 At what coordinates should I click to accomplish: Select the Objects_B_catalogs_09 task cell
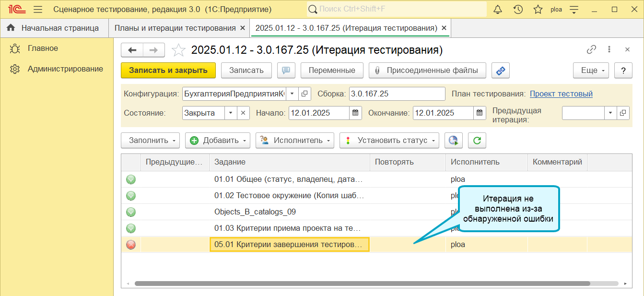click(290, 212)
